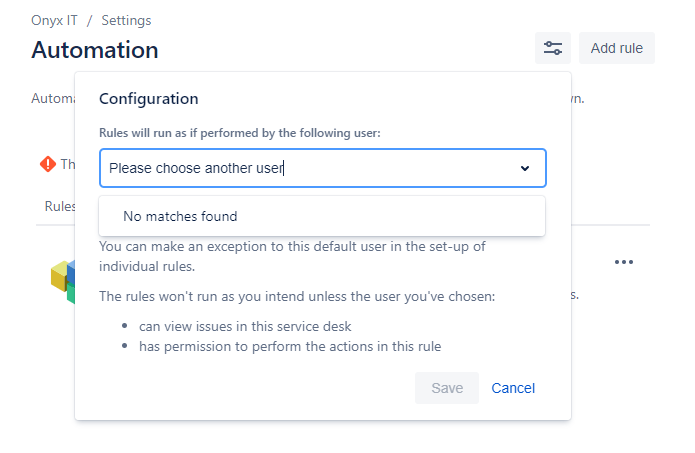Click the red warning diamond icon
Image resolution: width=695 pixels, height=453 pixels.
pos(48,164)
